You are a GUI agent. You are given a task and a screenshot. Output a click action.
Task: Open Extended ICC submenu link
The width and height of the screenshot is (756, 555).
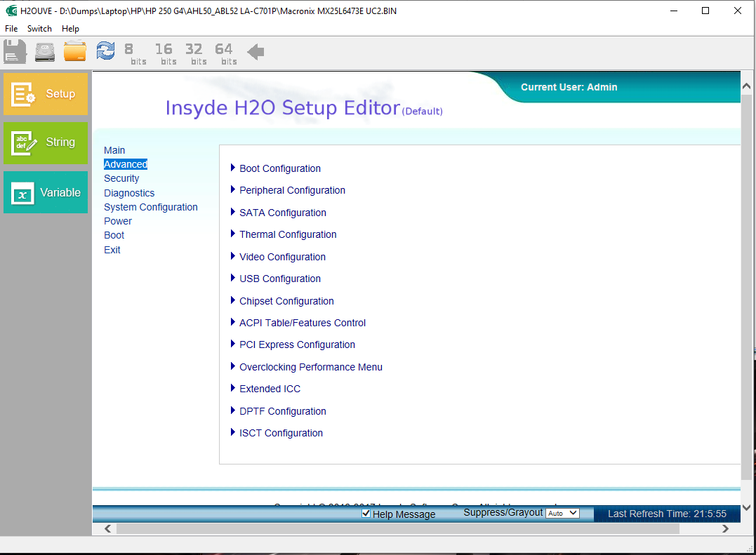(x=270, y=389)
